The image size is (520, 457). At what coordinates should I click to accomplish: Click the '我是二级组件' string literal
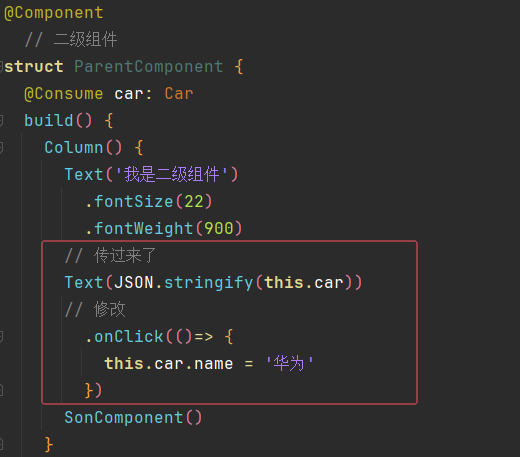[x=172, y=174]
